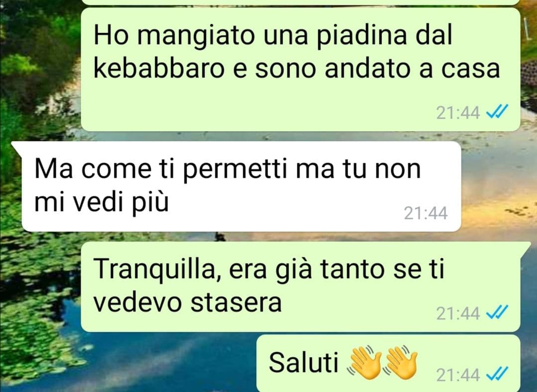The image size is (537, 392).
Task: Click the tail of the received white bubble
Action: (16, 148)
